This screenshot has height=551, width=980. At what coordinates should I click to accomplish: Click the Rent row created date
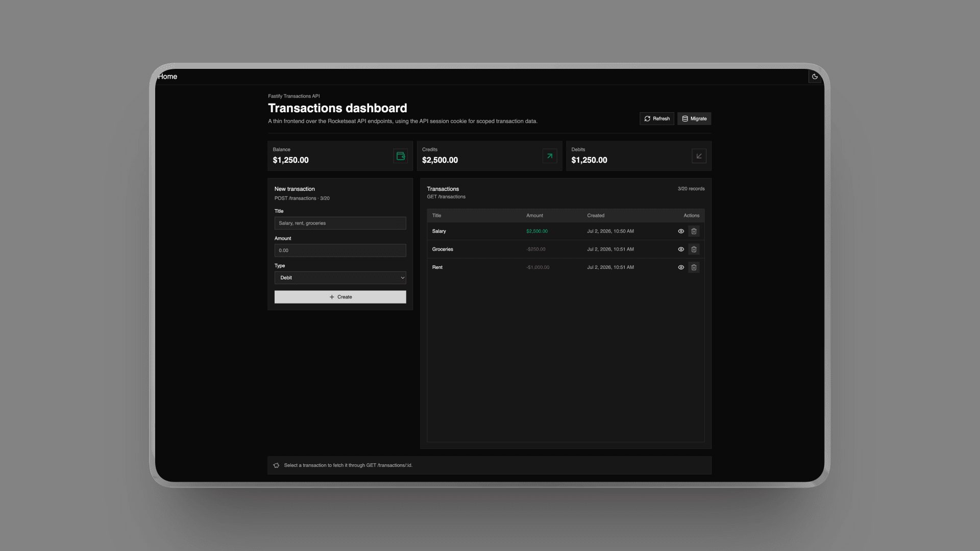pos(610,267)
